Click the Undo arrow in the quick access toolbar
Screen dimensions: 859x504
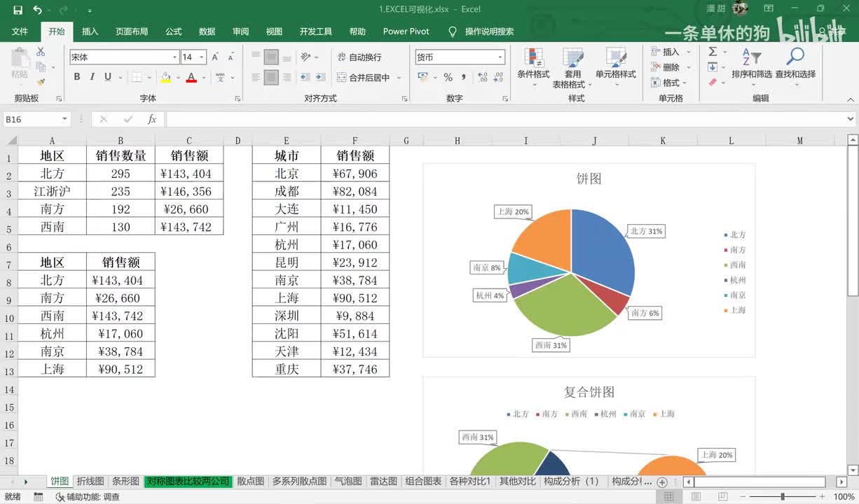pos(37,10)
